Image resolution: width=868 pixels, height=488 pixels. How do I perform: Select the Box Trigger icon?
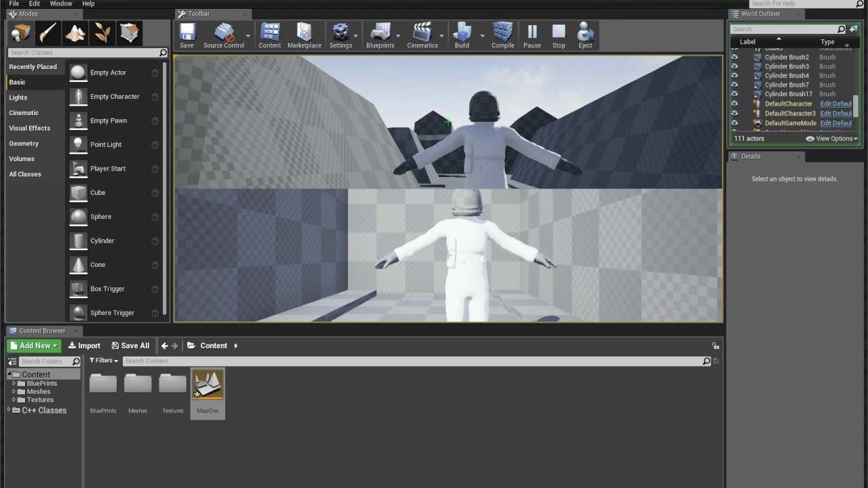pyautogui.click(x=79, y=289)
